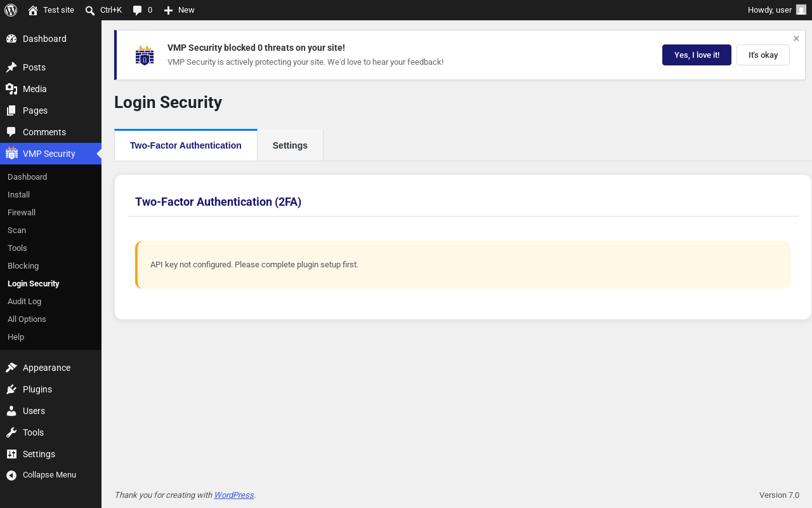Click the VMP Security castle sidebar icon
The width and height of the screenshot is (812, 508).
pyautogui.click(x=11, y=153)
